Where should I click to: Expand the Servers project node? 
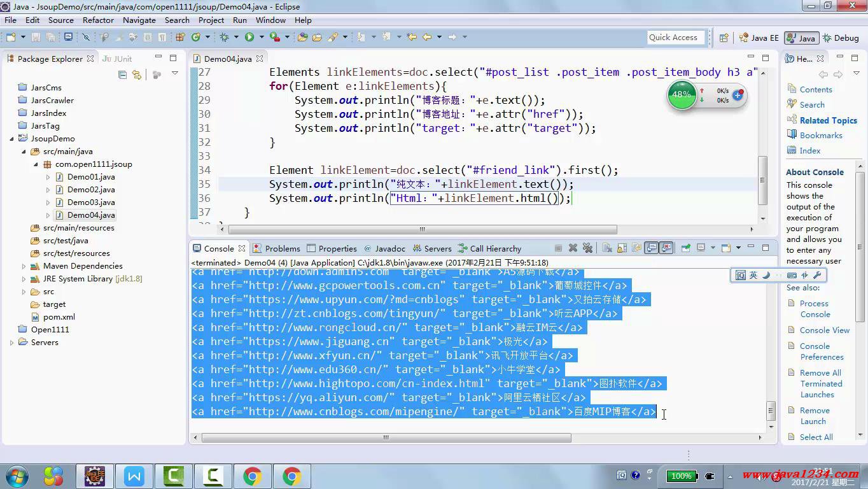click(x=11, y=343)
